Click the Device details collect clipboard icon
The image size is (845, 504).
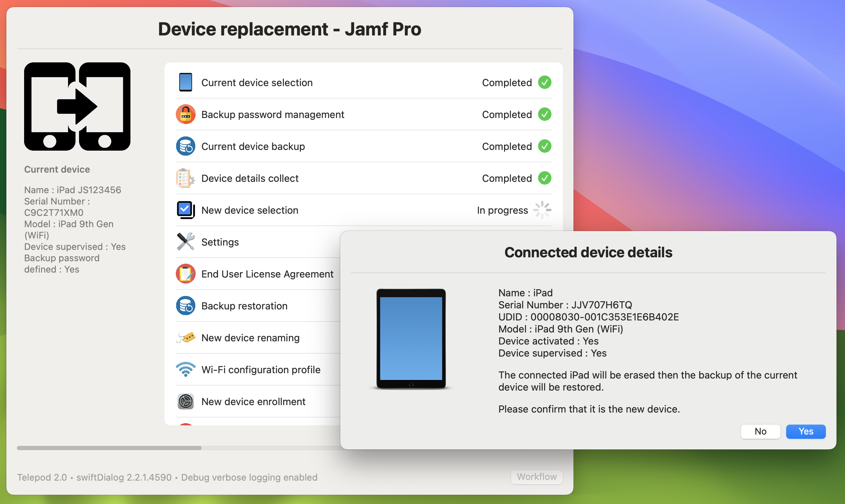185,178
